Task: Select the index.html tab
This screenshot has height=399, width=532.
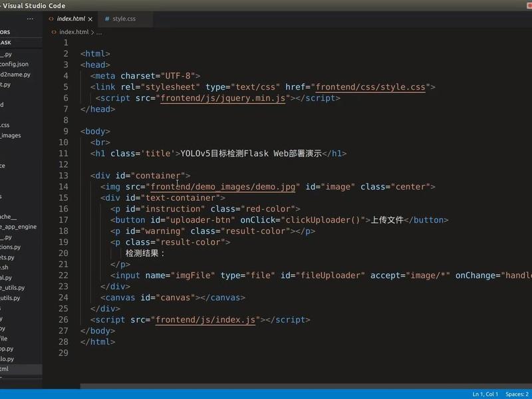Action: point(71,19)
